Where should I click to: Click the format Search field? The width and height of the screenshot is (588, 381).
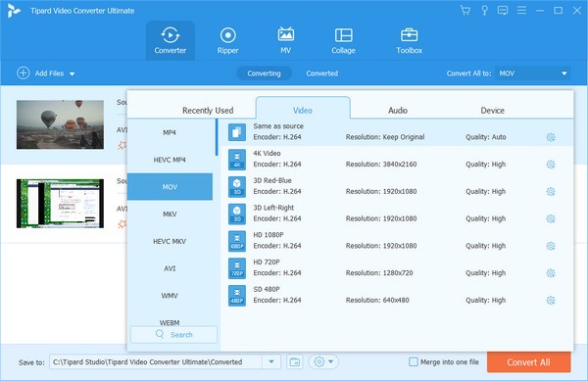[x=173, y=334]
